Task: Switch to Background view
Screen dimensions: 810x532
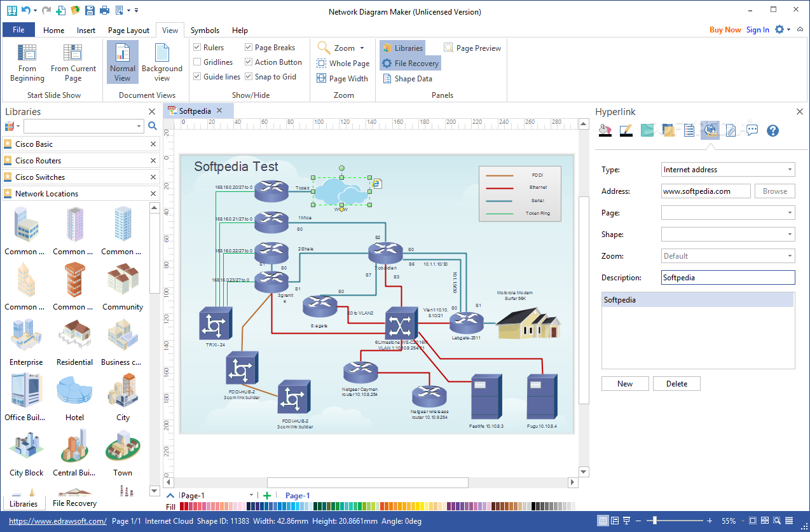Action: pyautogui.click(x=161, y=63)
